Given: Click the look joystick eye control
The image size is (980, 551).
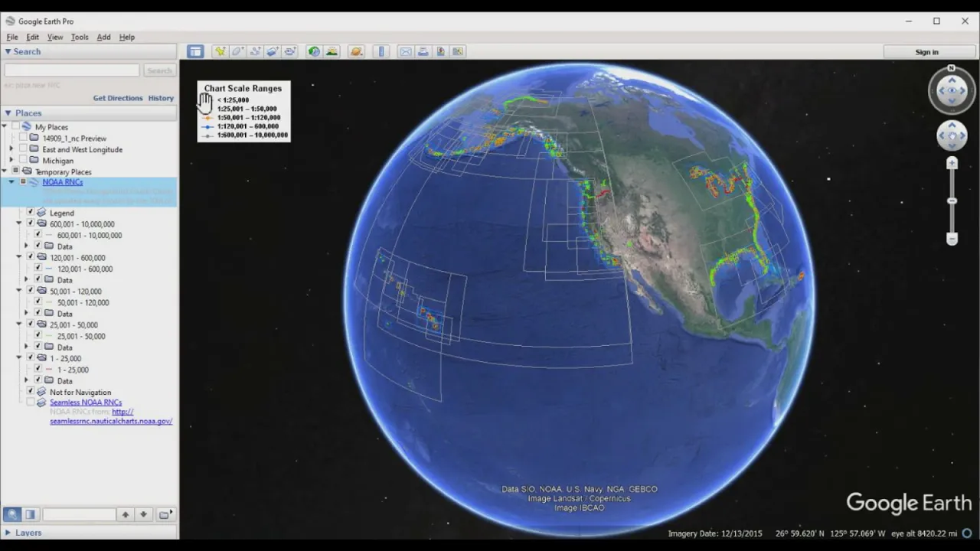Looking at the screenshot, I should [x=952, y=90].
